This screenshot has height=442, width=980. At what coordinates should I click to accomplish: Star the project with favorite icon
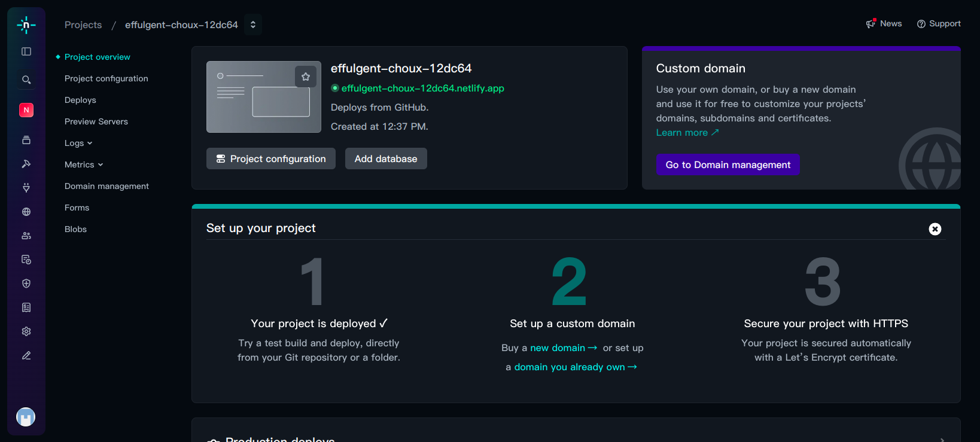pyautogui.click(x=306, y=77)
